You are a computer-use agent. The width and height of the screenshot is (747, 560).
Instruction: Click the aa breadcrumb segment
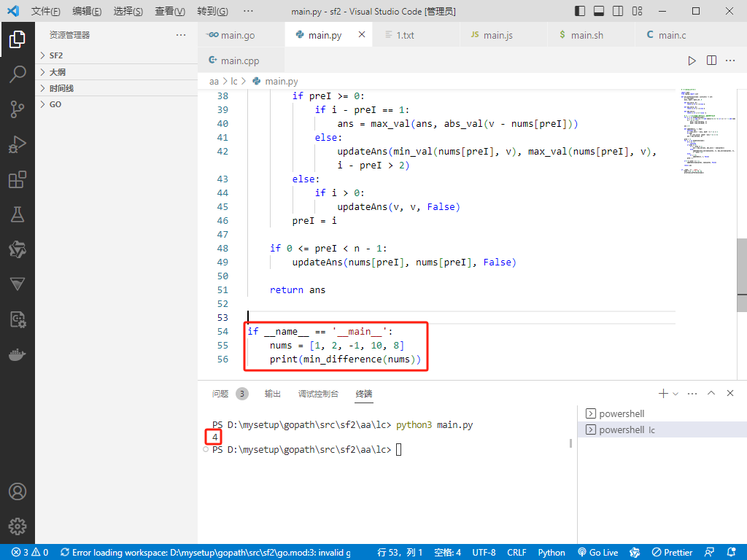click(214, 82)
